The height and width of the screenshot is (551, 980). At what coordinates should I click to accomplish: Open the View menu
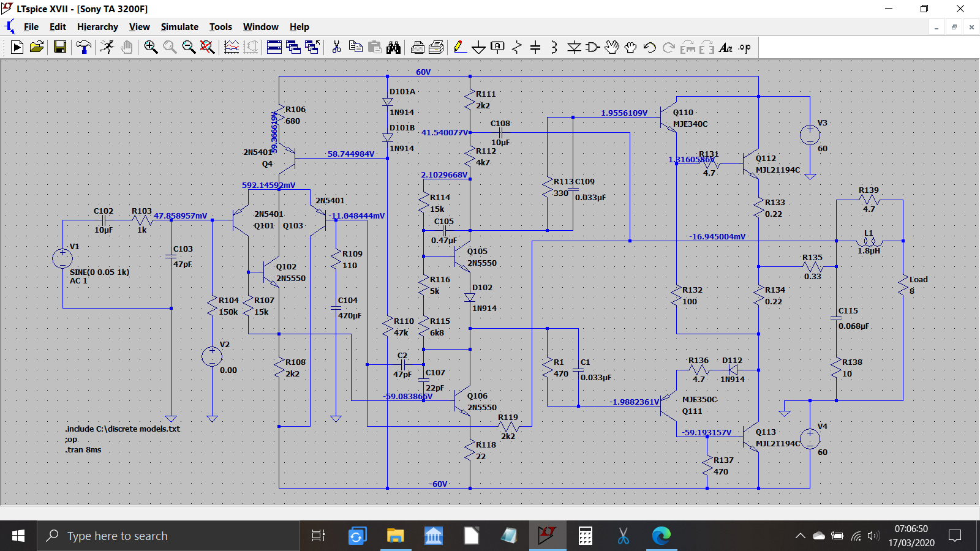pyautogui.click(x=139, y=27)
